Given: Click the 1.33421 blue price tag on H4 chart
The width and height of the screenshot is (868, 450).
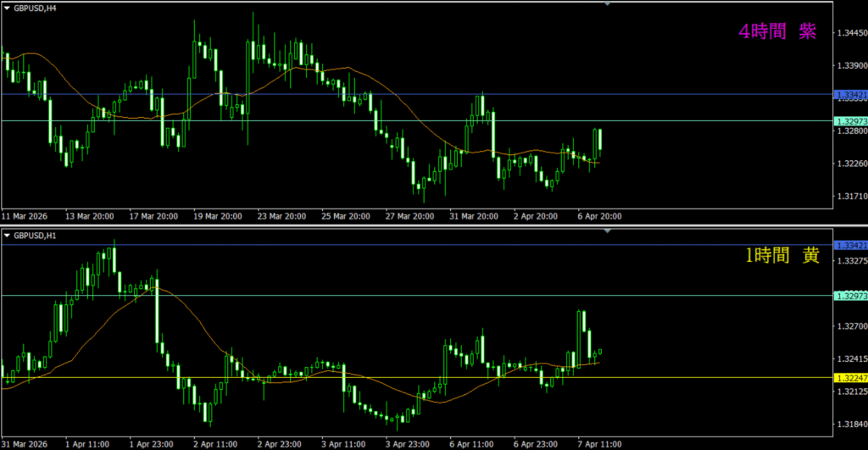Looking at the screenshot, I should (851, 95).
